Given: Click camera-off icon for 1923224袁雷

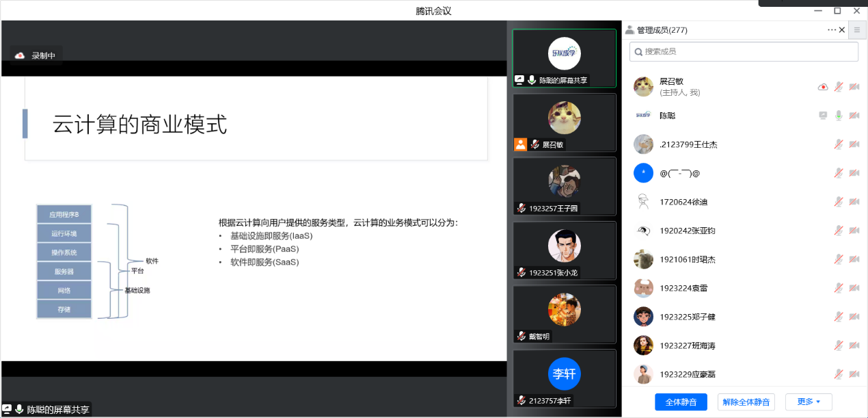Looking at the screenshot, I should tap(854, 288).
